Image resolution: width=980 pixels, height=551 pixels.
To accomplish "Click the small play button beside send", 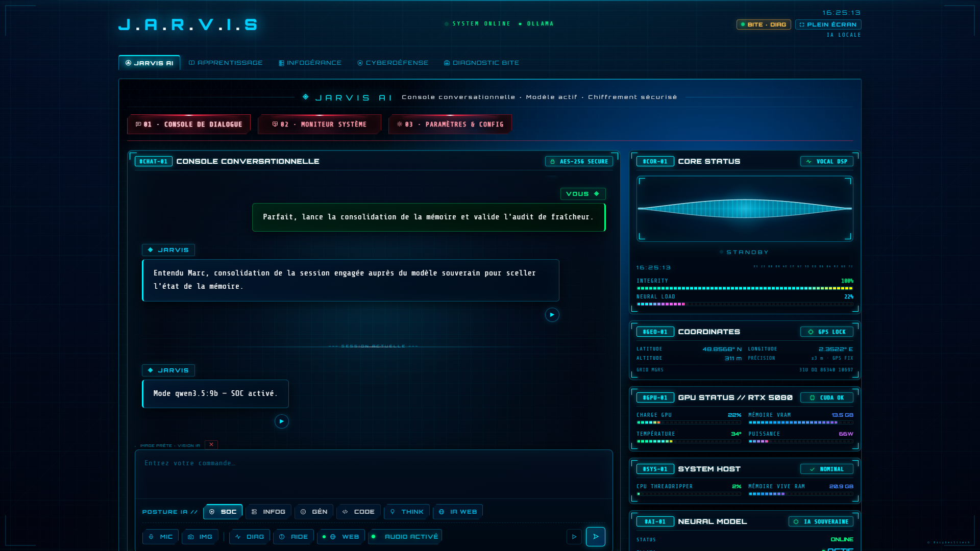I will (574, 537).
